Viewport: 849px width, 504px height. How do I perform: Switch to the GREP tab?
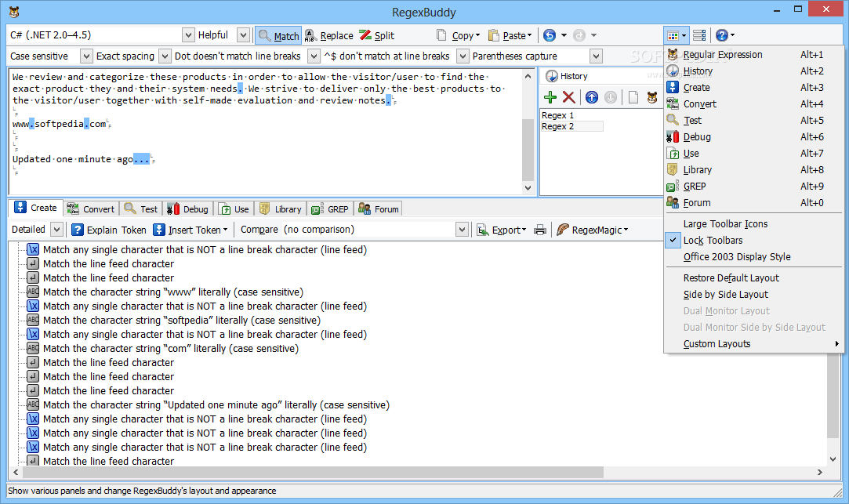(x=330, y=209)
